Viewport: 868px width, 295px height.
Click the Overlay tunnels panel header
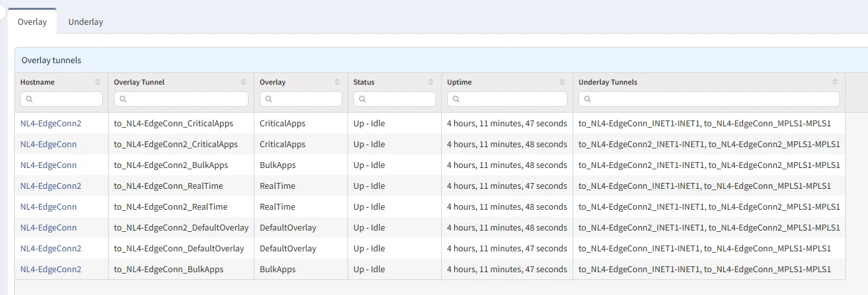51,60
